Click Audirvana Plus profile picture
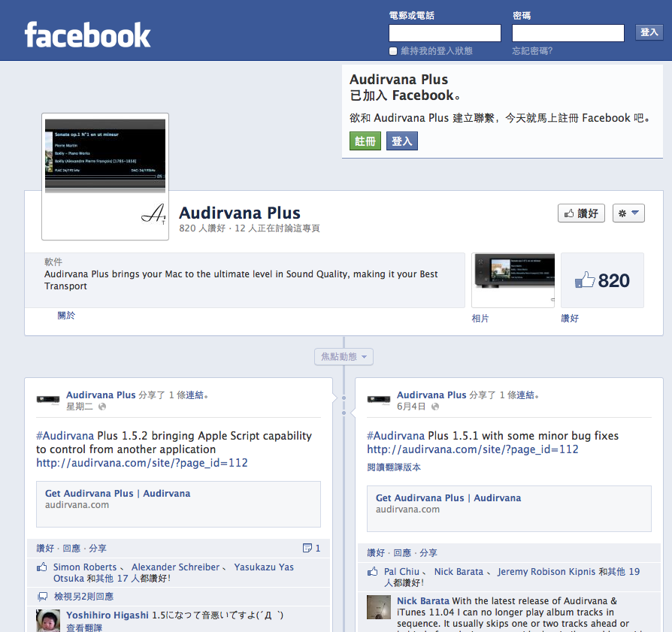672x632 pixels. pyautogui.click(x=105, y=176)
